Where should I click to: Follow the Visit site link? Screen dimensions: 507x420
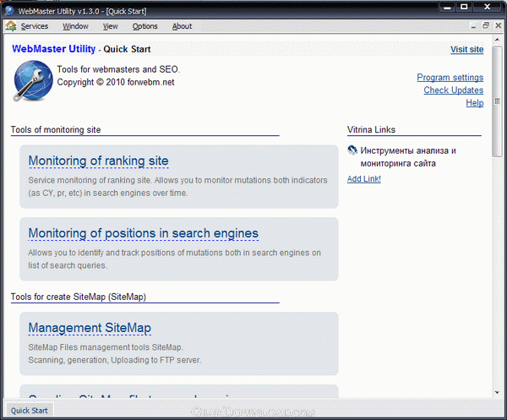(467, 50)
